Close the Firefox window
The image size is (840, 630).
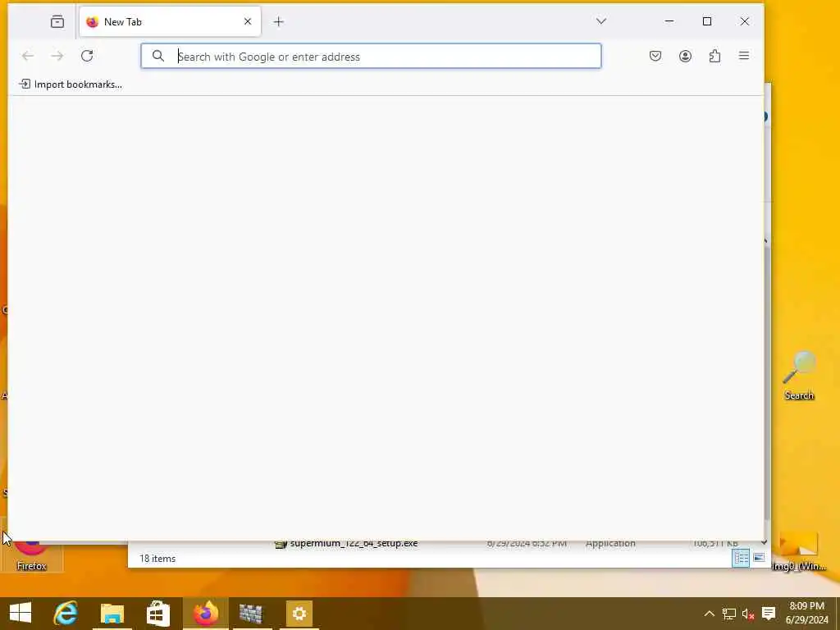745,21
